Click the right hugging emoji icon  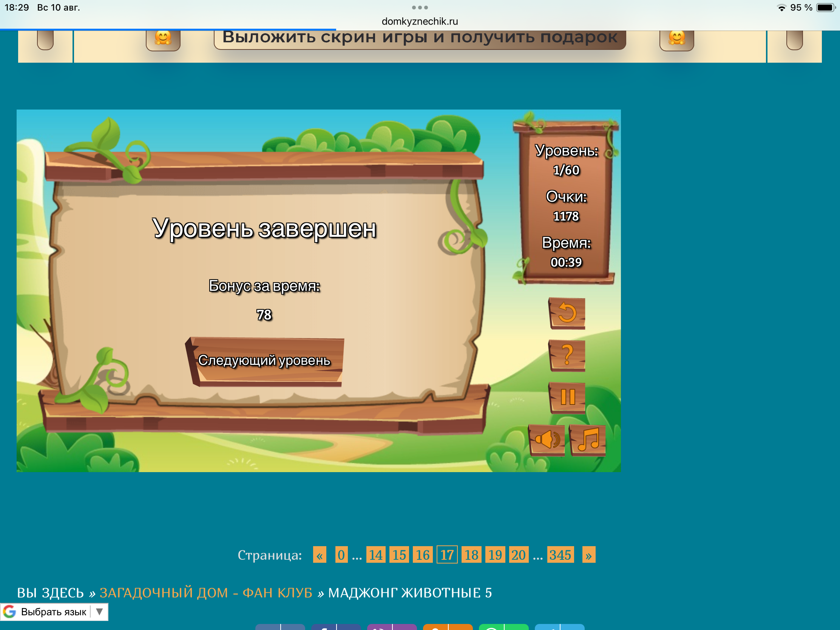click(x=677, y=39)
